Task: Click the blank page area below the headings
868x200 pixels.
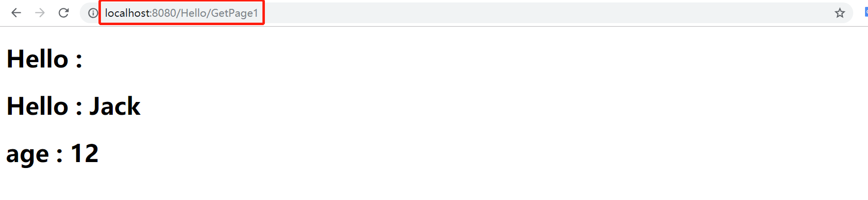Action: 433,185
